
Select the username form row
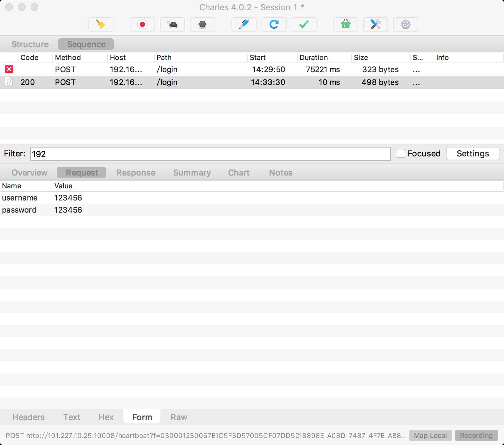coord(252,198)
